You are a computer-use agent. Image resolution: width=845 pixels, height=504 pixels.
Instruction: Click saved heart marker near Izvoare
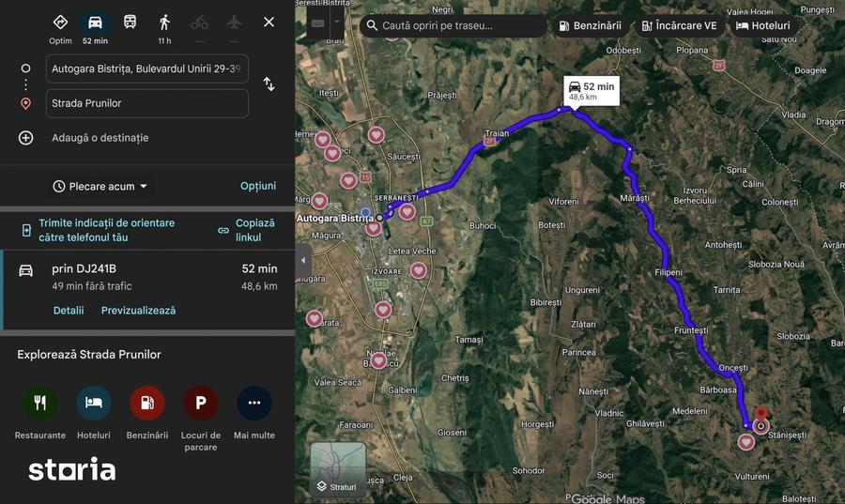pos(418,269)
